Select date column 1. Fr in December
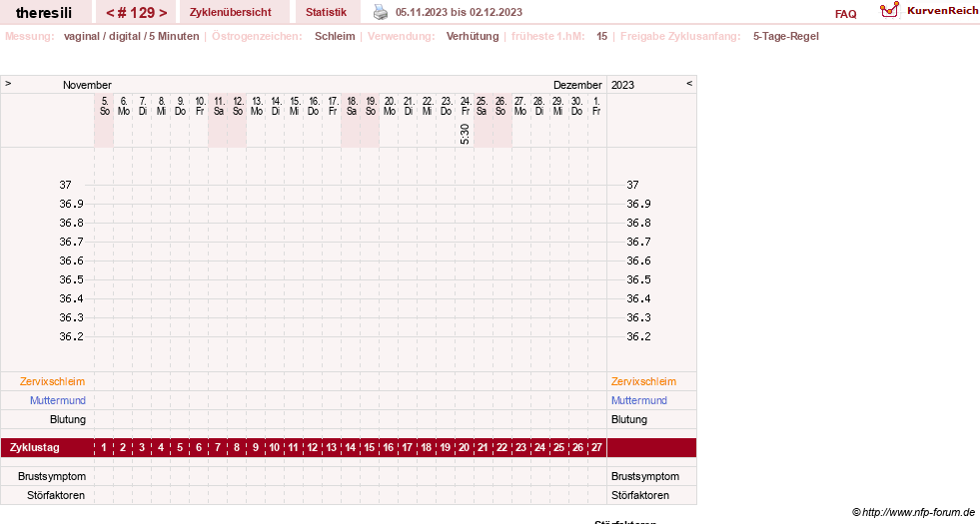Image resolution: width=980 pixels, height=524 pixels. click(x=596, y=106)
